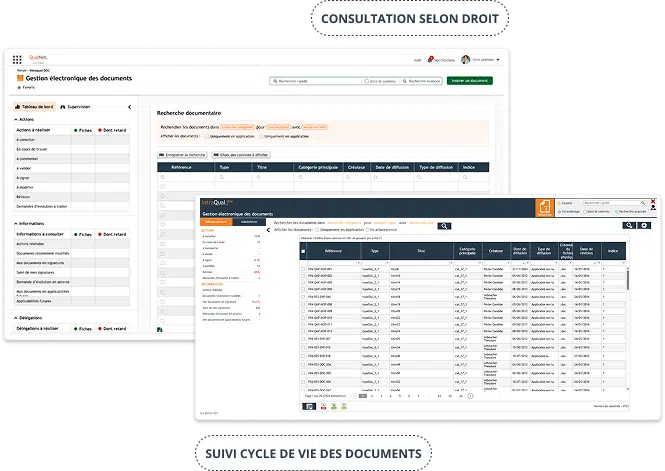Screen dimensions: 665x471
Task: Click the dark save button below grid
Action: [x=309, y=407]
